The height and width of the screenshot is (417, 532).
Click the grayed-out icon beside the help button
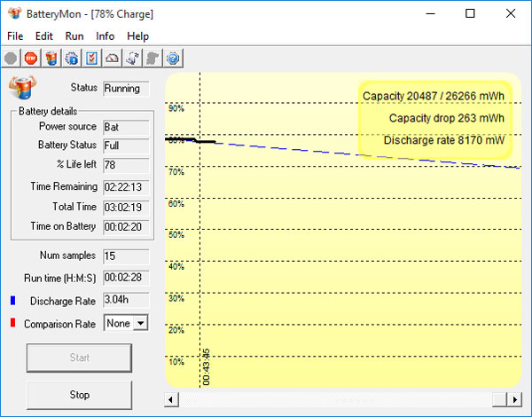click(x=153, y=59)
